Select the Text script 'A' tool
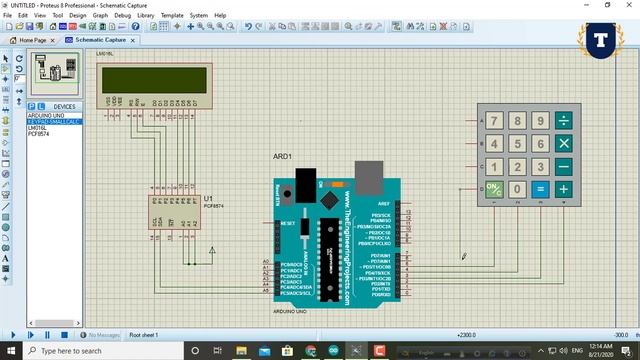This screenshot has width=640, height=360. (6, 258)
